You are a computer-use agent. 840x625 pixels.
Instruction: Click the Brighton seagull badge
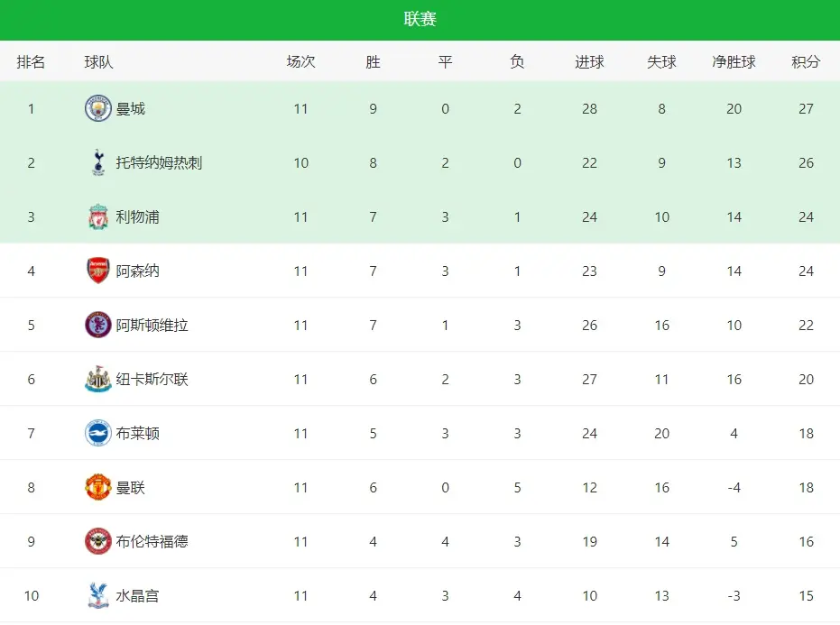(98, 433)
